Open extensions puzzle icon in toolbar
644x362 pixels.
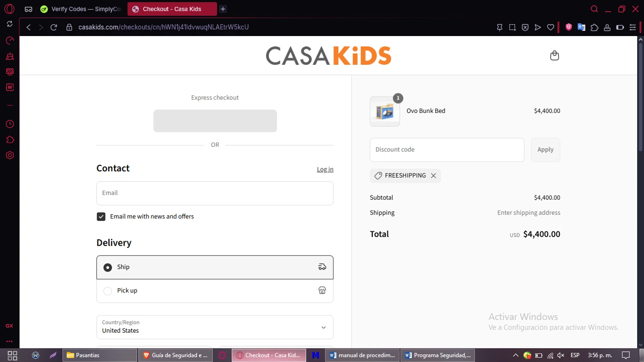594,27
